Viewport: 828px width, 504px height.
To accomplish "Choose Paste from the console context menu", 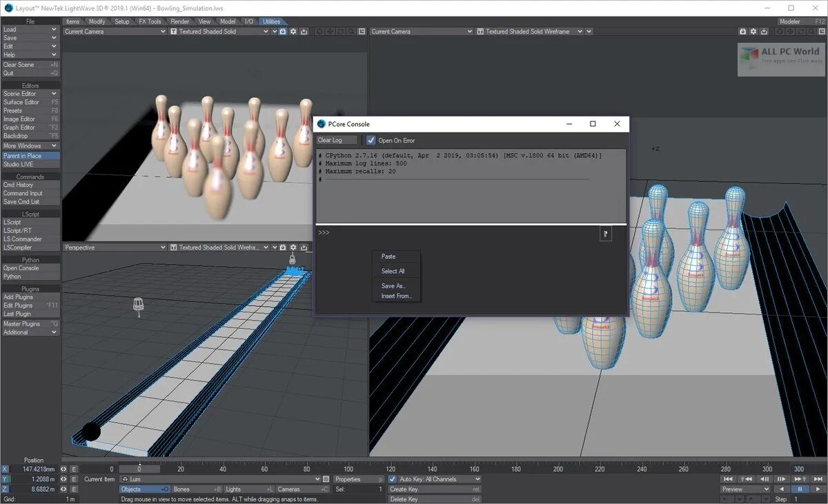I will pos(388,256).
